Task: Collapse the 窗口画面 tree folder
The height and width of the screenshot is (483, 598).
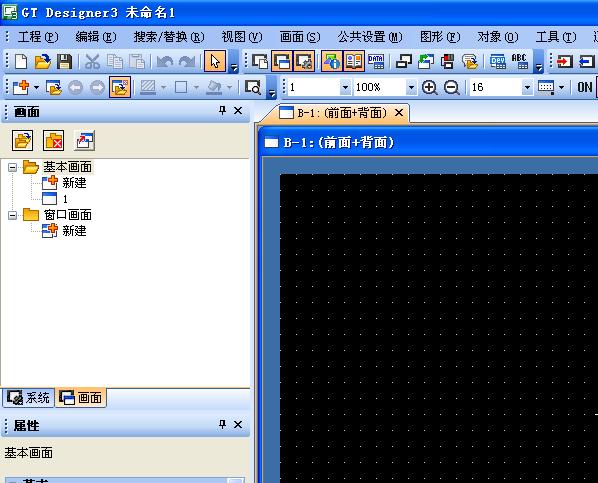Action: tap(12, 215)
